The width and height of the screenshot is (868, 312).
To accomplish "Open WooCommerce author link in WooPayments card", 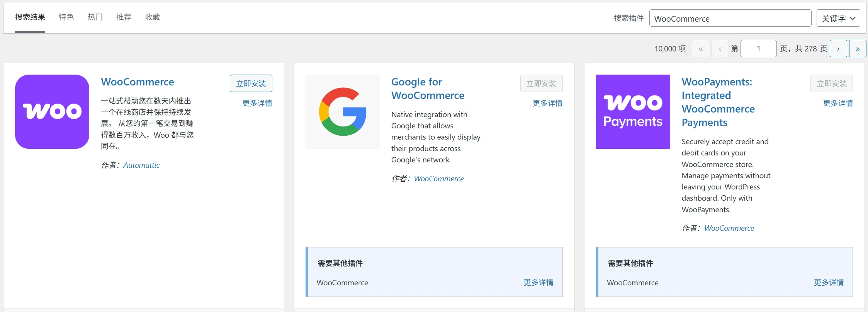I will (729, 228).
